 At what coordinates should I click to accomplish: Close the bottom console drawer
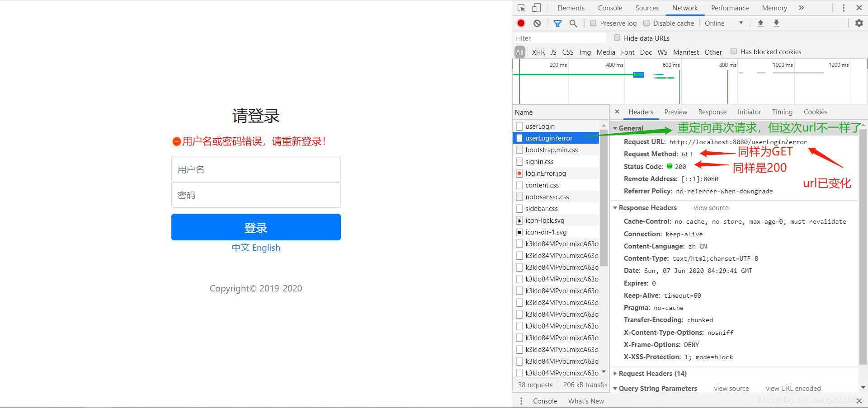[x=859, y=401]
